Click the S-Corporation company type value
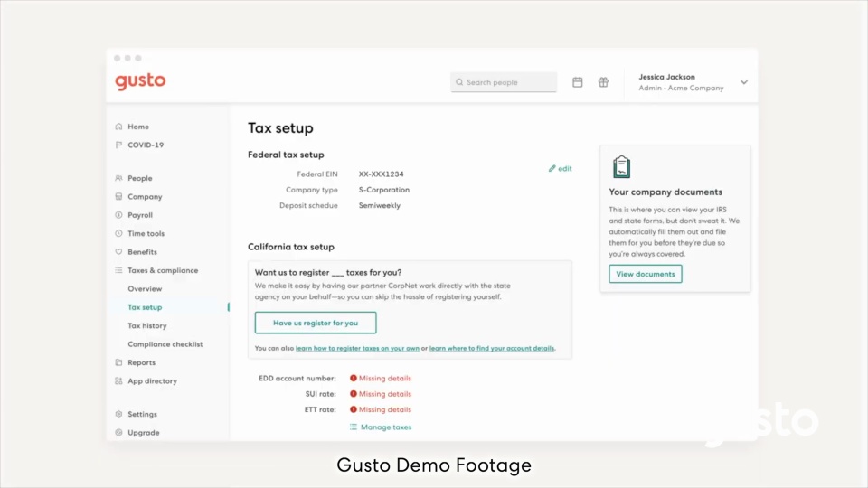Screen dimensions: 868x488 [x=384, y=189]
